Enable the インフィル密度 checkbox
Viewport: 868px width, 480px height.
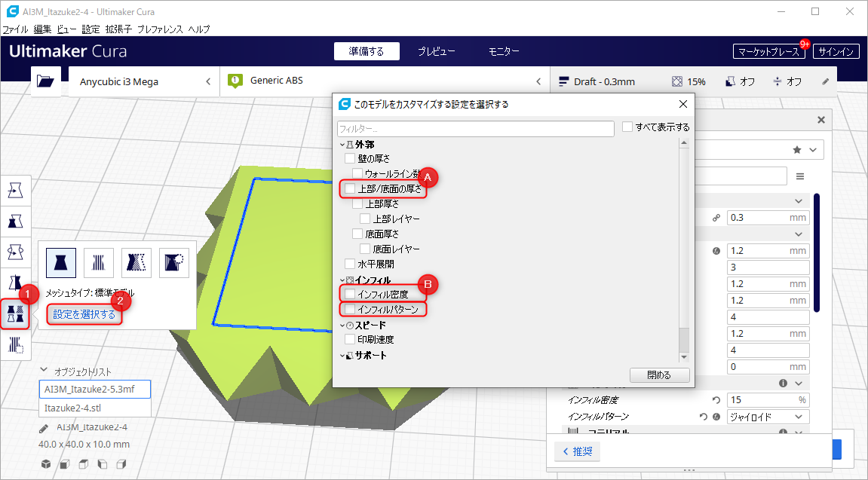[x=350, y=294]
